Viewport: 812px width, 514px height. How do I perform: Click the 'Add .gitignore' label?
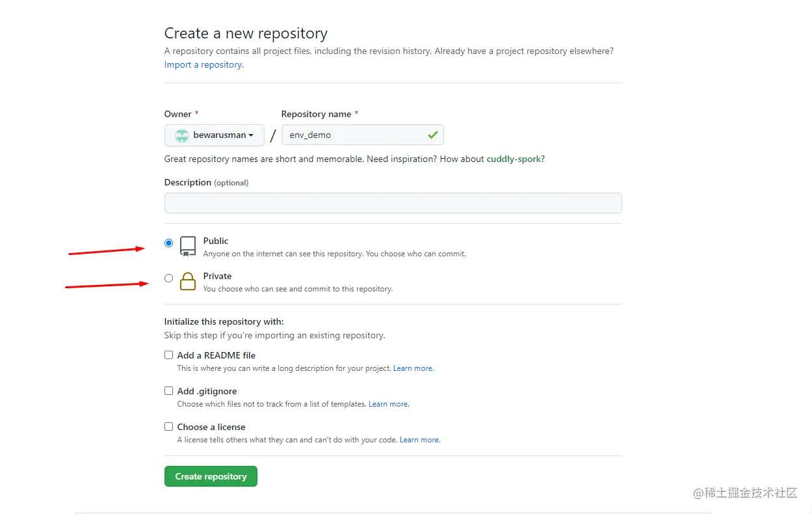pyautogui.click(x=207, y=391)
